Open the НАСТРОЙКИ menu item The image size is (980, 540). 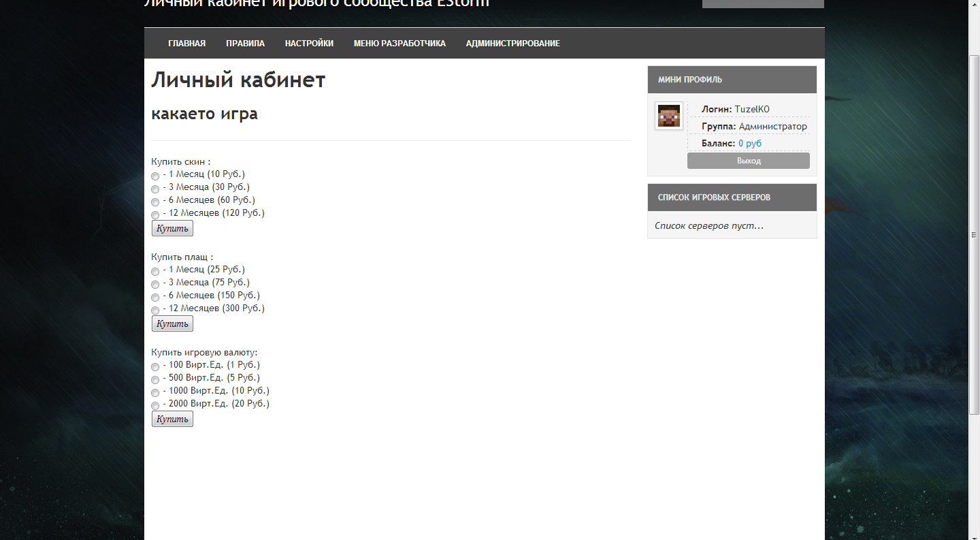[309, 44]
